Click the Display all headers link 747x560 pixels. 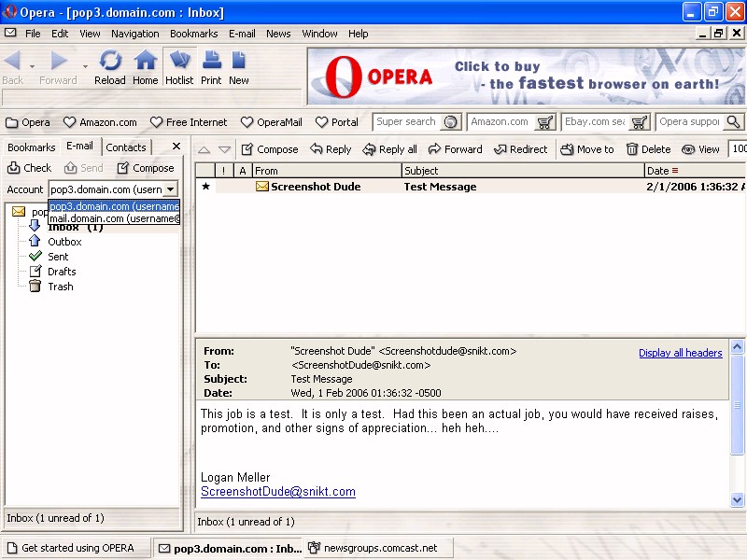[x=681, y=353]
